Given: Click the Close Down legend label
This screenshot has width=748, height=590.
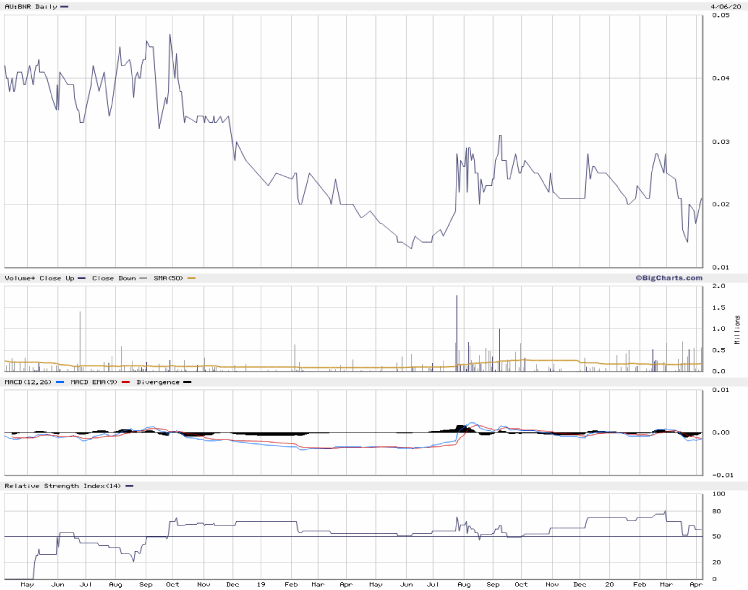Looking at the screenshot, I should (x=115, y=278).
